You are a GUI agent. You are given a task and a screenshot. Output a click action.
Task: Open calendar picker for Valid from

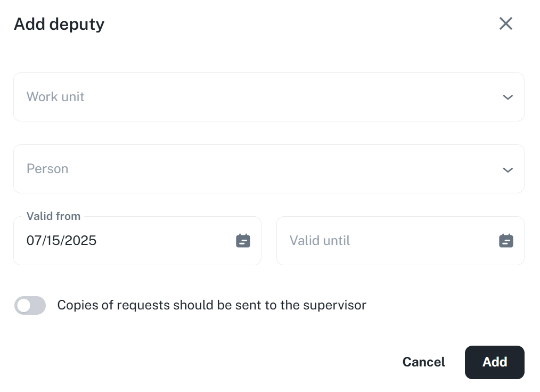243,241
